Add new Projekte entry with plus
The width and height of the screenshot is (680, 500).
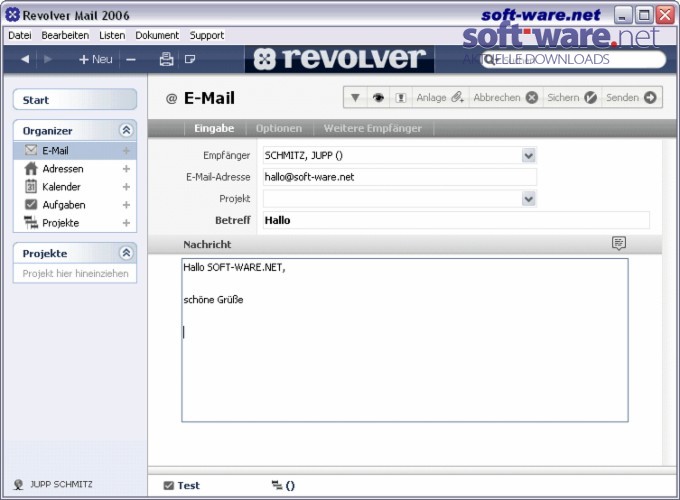point(126,223)
